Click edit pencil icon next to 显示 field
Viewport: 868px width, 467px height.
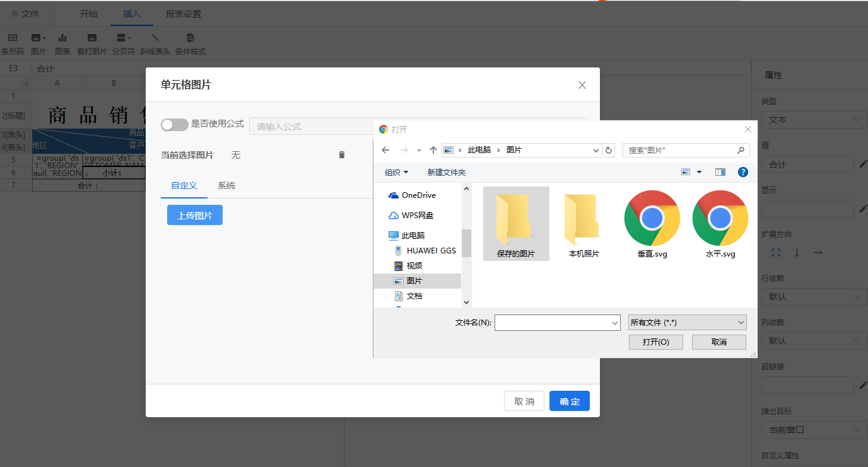coord(864,208)
